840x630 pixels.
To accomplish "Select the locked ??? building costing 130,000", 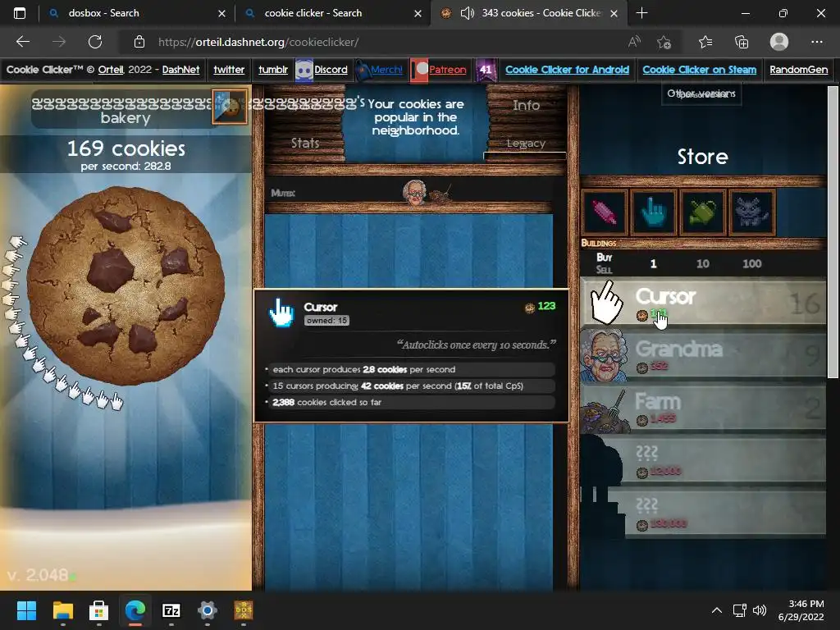I will click(702, 512).
